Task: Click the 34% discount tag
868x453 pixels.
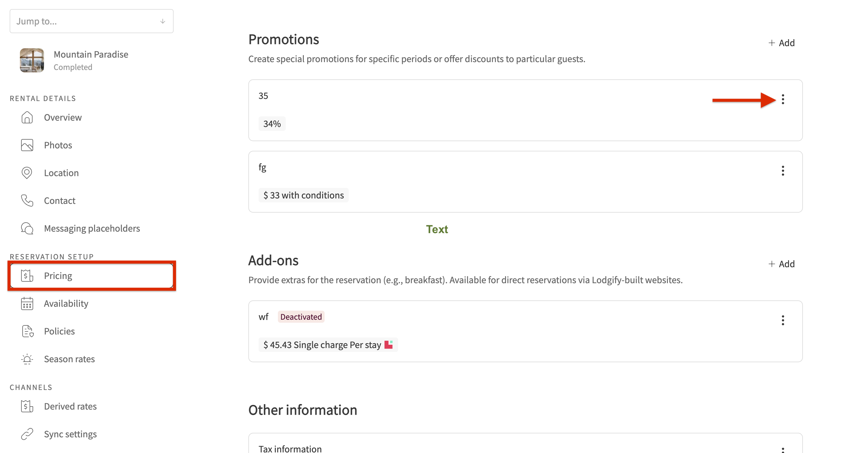Action: click(x=272, y=124)
